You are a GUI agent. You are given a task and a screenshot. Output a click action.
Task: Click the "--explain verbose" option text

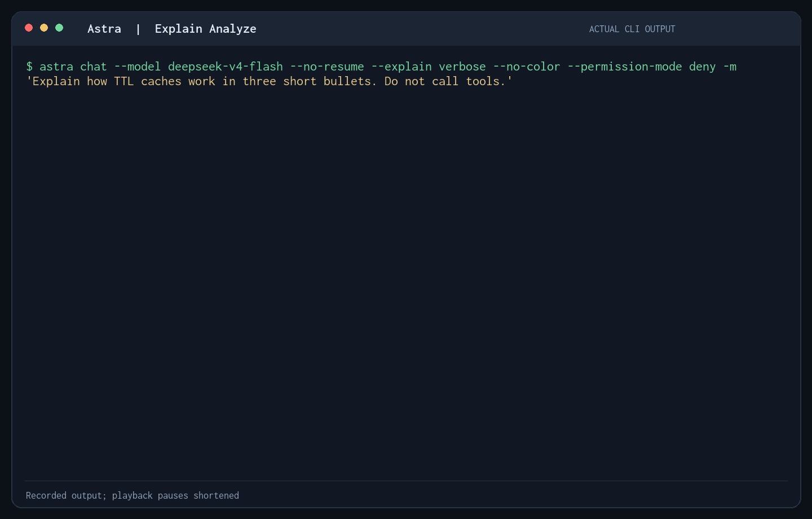[429, 67]
